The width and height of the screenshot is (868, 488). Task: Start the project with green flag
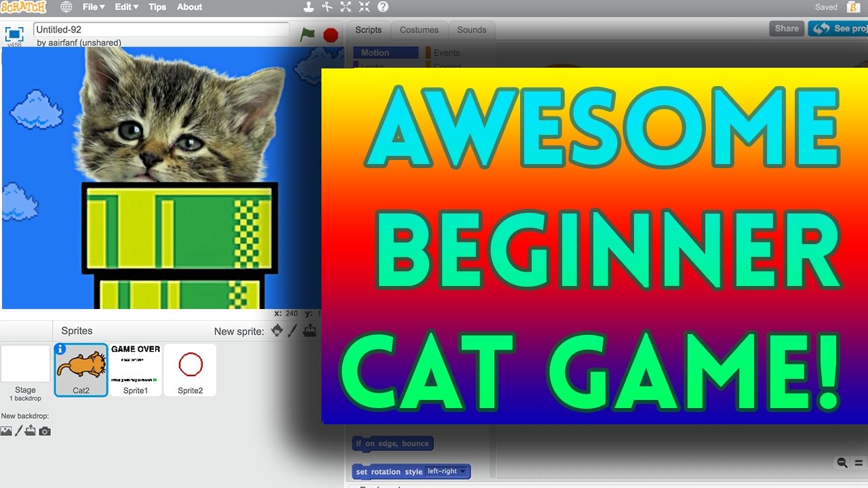pos(308,34)
